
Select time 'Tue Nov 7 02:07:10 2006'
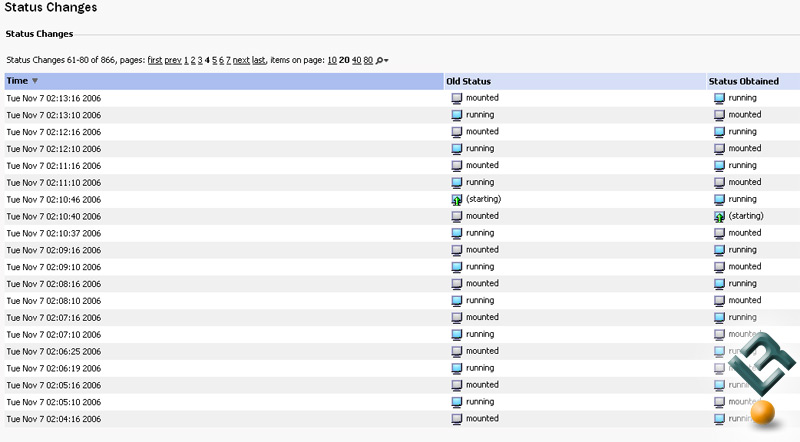coord(54,335)
